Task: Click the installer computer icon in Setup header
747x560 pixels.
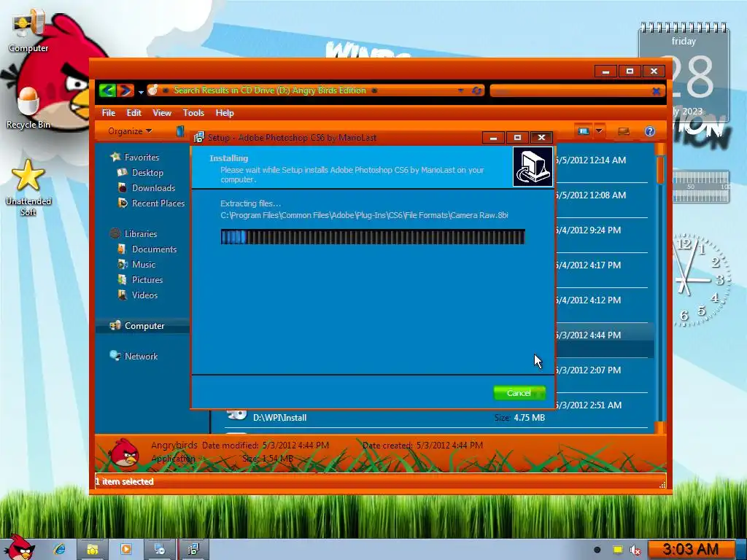Action: [x=533, y=167]
